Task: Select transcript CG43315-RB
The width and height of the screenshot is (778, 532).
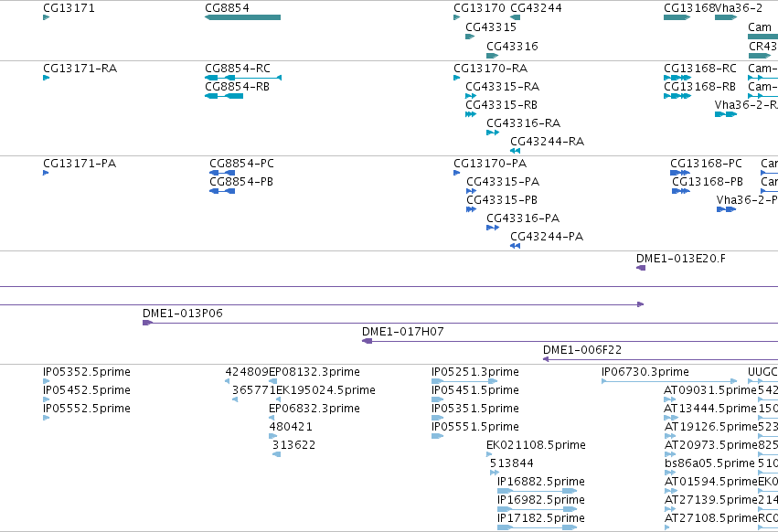Action: [x=501, y=105]
